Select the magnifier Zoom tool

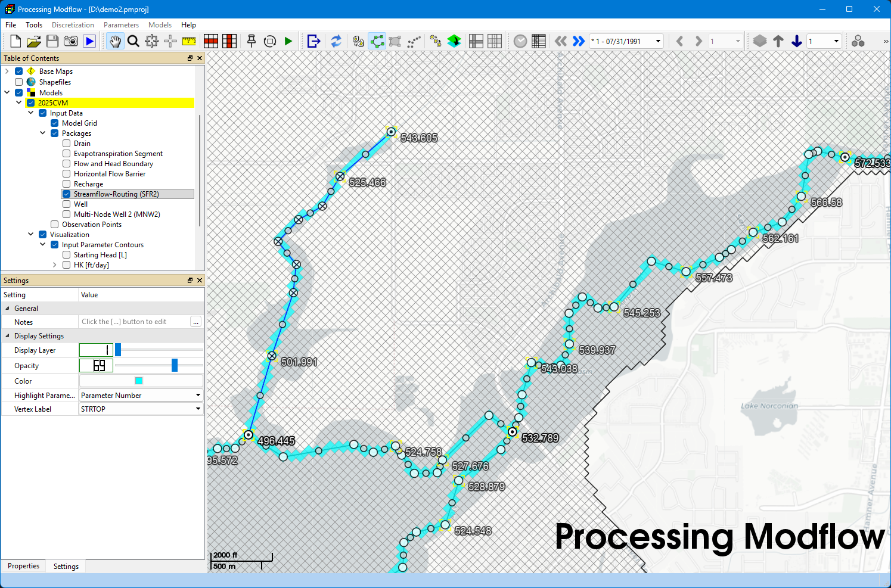[134, 41]
